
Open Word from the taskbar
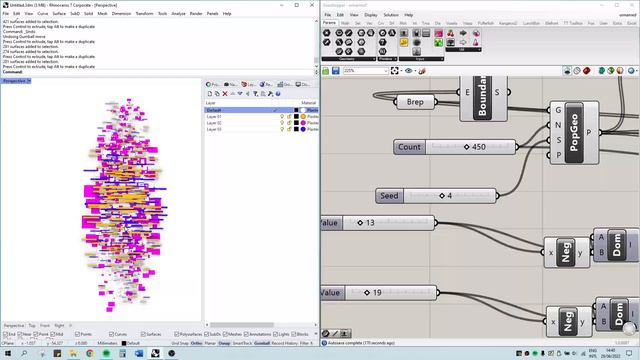pyautogui.click(x=139, y=353)
